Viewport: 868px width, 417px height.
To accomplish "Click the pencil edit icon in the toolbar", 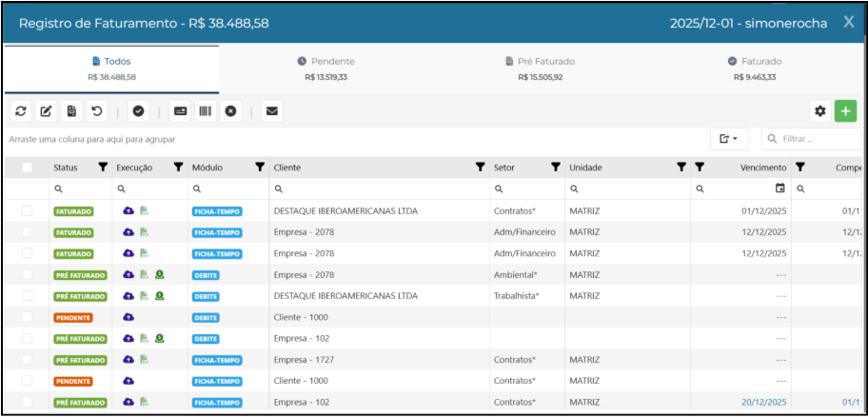I will click(x=47, y=111).
